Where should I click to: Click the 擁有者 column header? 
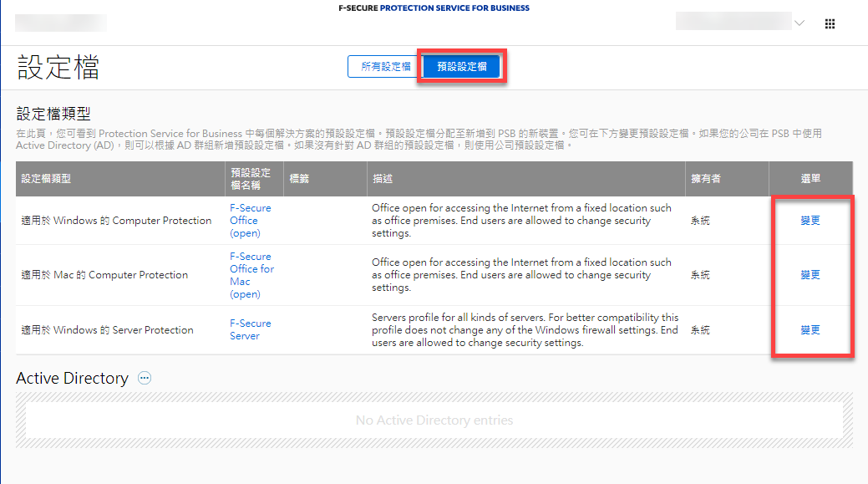coord(706,179)
